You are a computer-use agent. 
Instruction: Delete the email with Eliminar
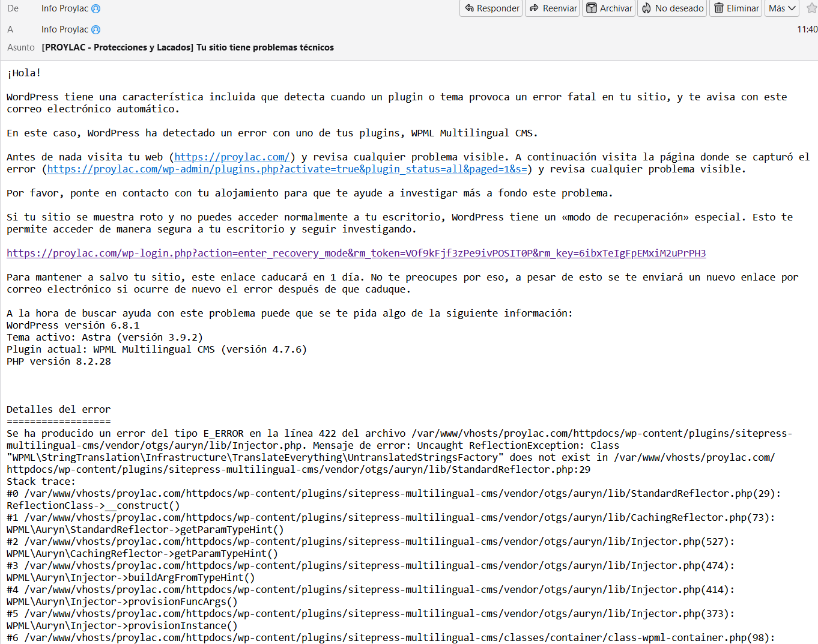pyautogui.click(x=736, y=8)
